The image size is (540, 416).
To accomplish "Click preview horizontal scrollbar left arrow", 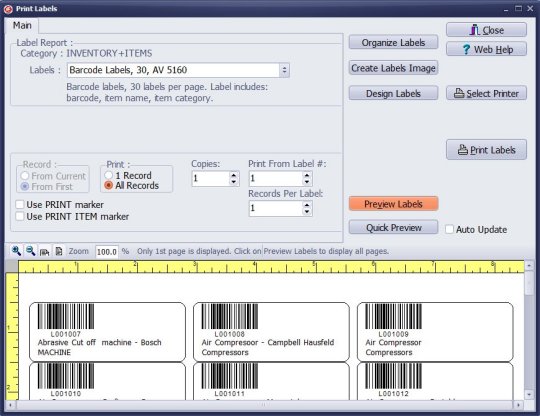I will click(x=10, y=405).
